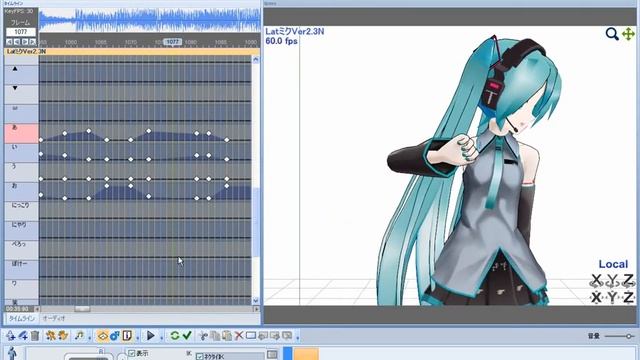Click the lower X axis move handle

point(596,297)
